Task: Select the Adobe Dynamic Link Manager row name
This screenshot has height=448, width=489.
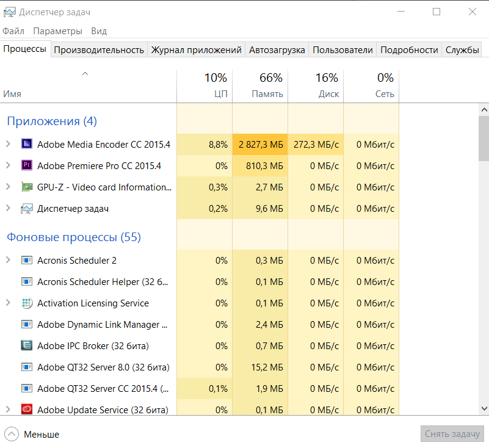Action: 102,325
